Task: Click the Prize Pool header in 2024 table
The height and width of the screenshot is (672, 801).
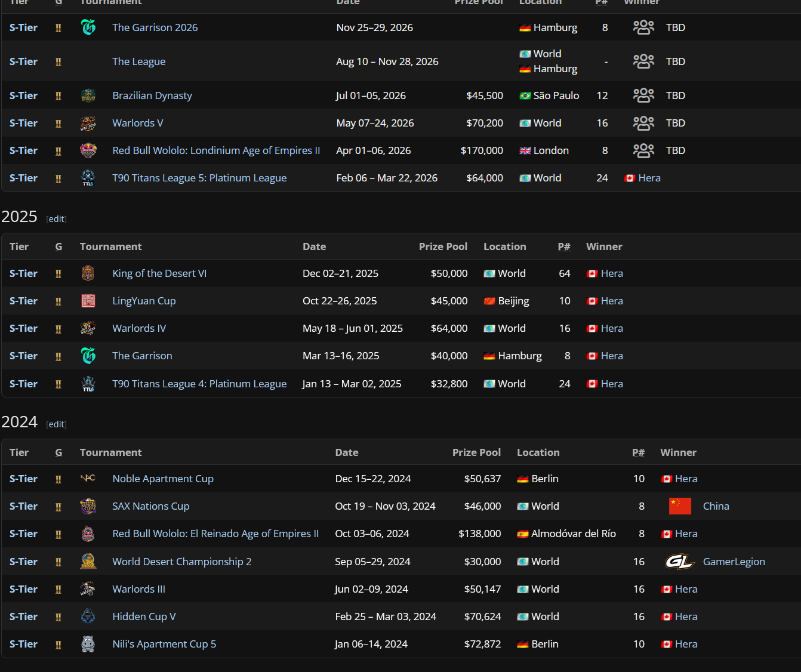Action: pos(477,452)
